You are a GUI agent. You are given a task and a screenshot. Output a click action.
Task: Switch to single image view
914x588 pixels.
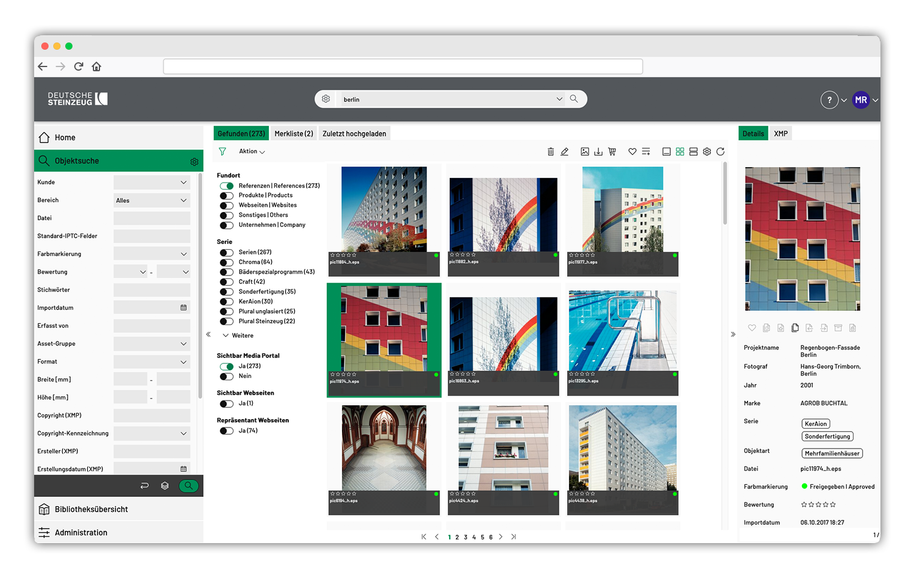[x=666, y=151]
